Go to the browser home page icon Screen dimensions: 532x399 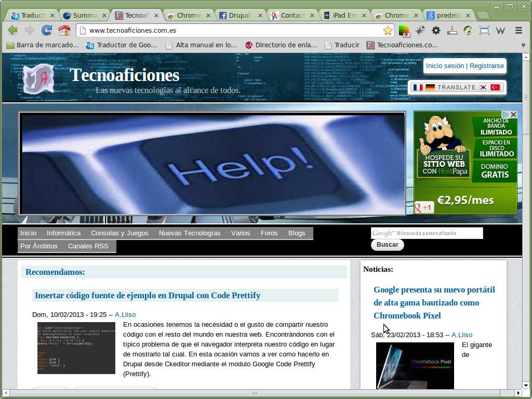click(x=64, y=30)
